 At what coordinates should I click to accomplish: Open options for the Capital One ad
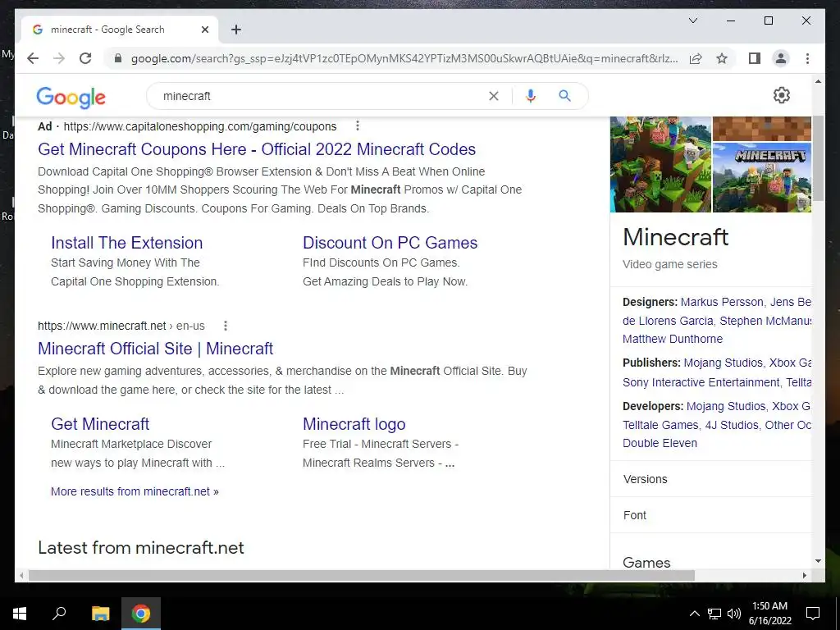coord(358,126)
